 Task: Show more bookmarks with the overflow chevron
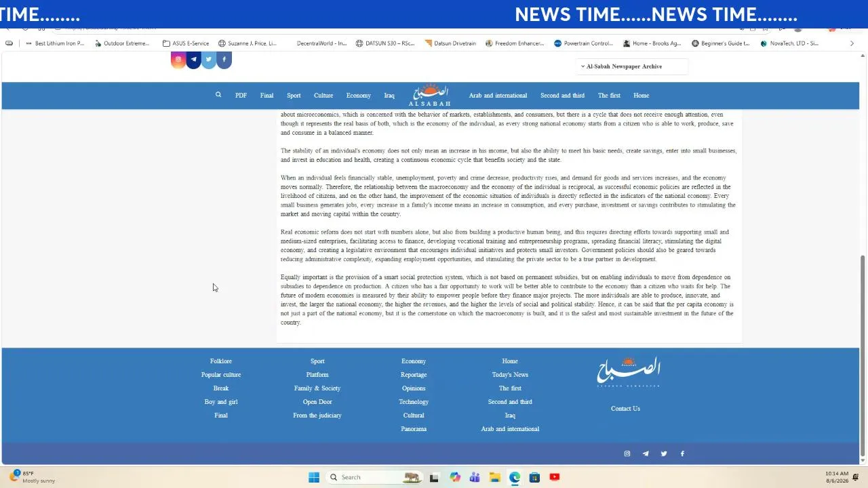click(x=852, y=43)
